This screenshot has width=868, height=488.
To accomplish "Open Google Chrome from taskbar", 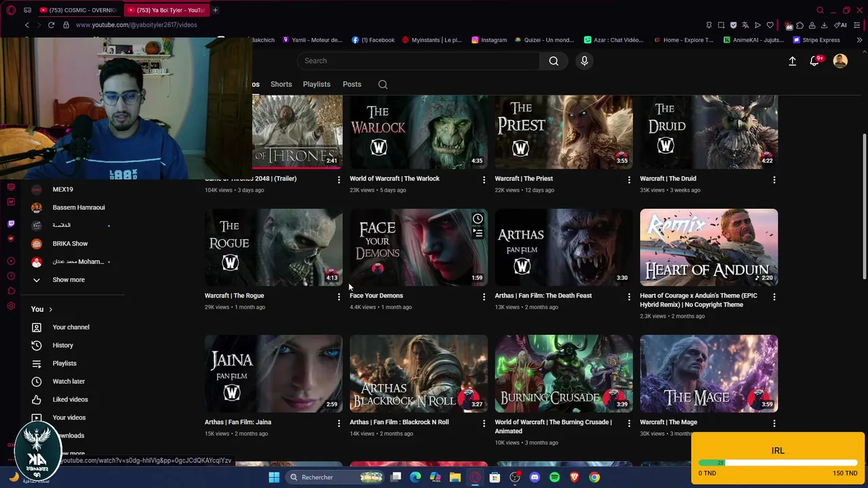I will pyautogui.click(x=594, y=477).
